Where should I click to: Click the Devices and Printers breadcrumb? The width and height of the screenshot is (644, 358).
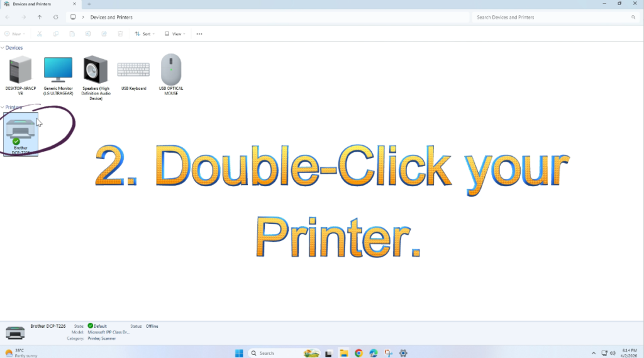pos(111,17)
